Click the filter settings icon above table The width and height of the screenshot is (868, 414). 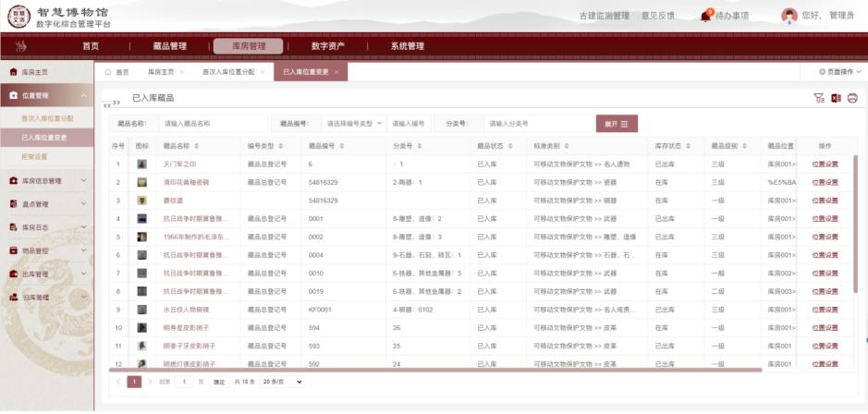click(818, 98)
